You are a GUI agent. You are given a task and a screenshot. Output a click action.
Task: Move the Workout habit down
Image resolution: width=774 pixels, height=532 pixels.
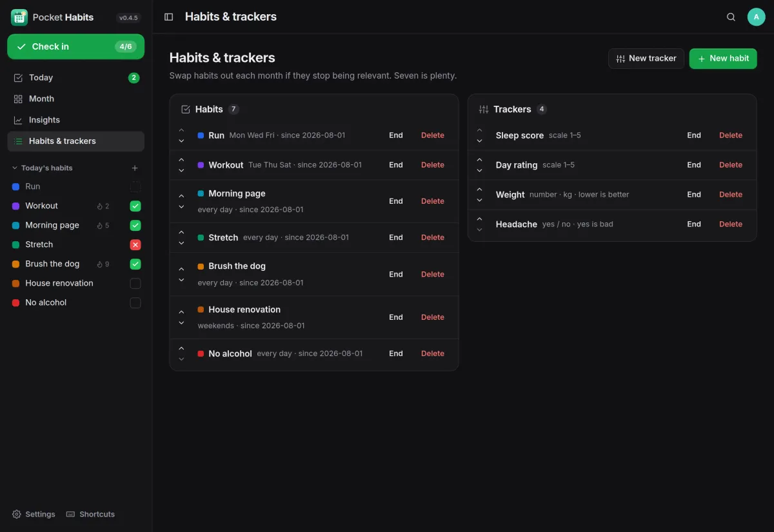pyautogui.click(x=181, y=170)
